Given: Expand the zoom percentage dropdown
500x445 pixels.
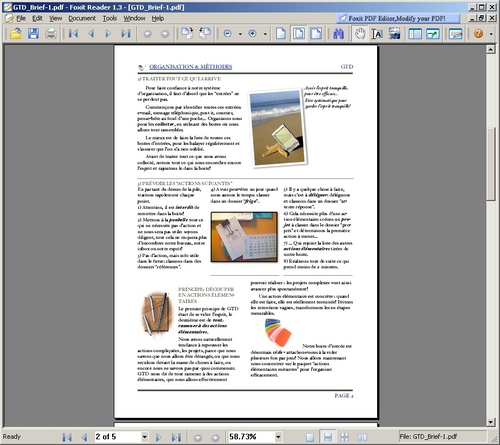Looking at the screenshot, I should click(x=278, y=437).
